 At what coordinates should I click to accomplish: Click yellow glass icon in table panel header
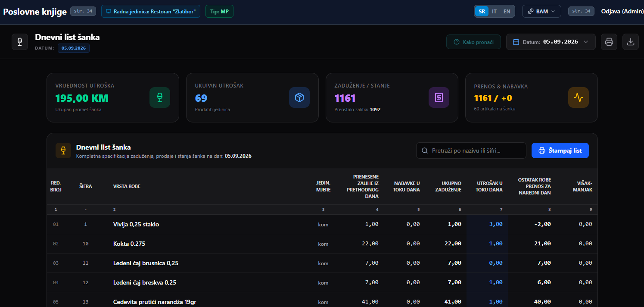[63, 150]
